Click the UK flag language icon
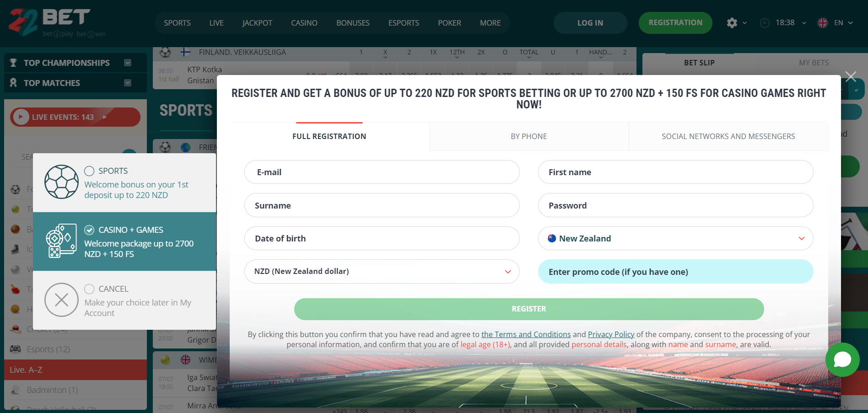Image resolution: width=868 pixels, height=413 pixels. coord(823,23)
